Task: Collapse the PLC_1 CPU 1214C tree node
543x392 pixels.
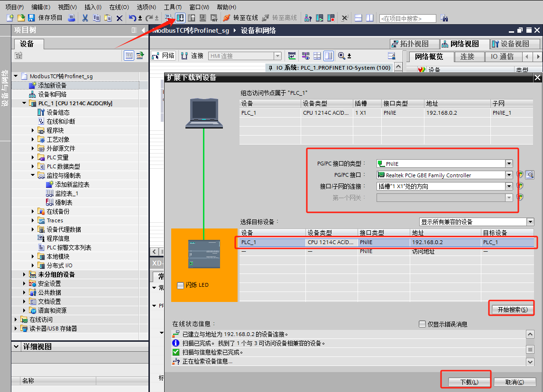Action: tap(24, 103)
